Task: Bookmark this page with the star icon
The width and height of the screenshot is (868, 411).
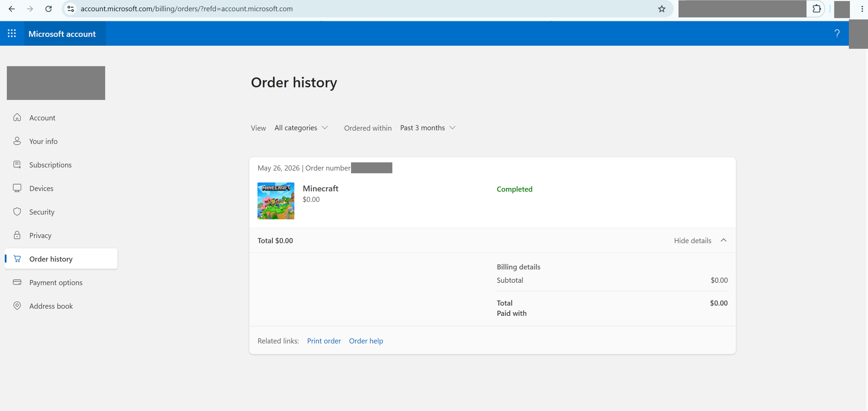Action: (x=662, y=9)
